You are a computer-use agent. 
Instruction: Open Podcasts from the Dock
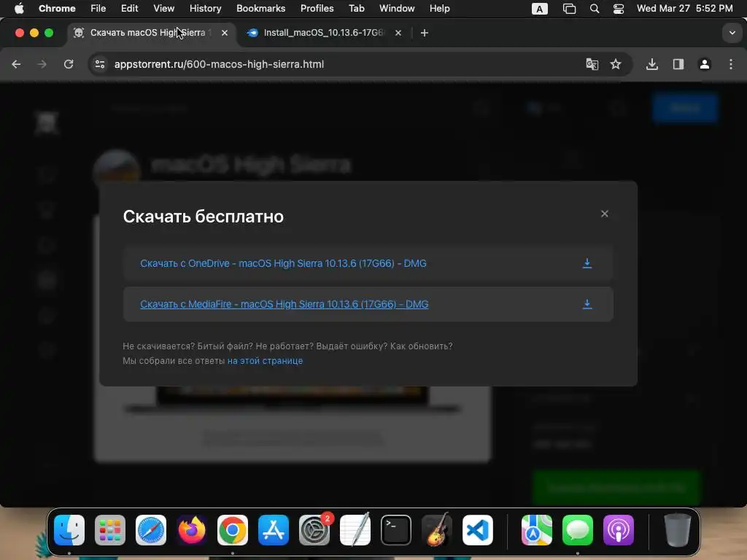pyautogui.click(x=619, y=530)
